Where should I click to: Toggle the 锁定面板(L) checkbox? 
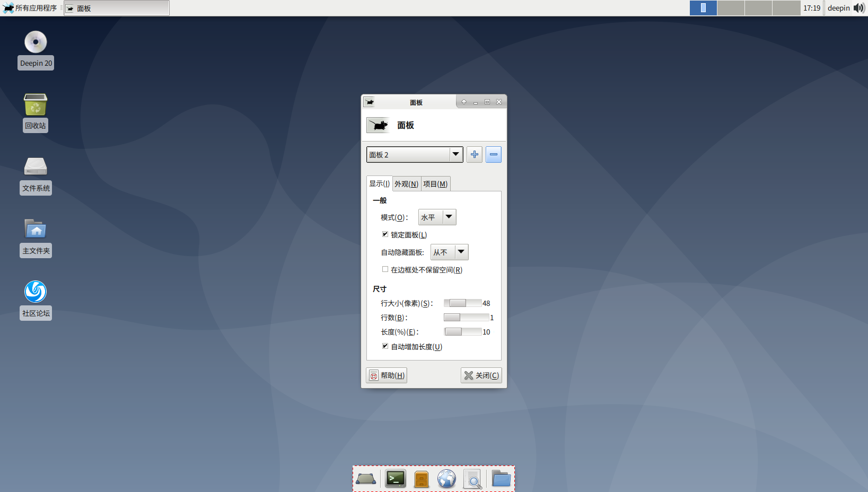pos(385,234)
